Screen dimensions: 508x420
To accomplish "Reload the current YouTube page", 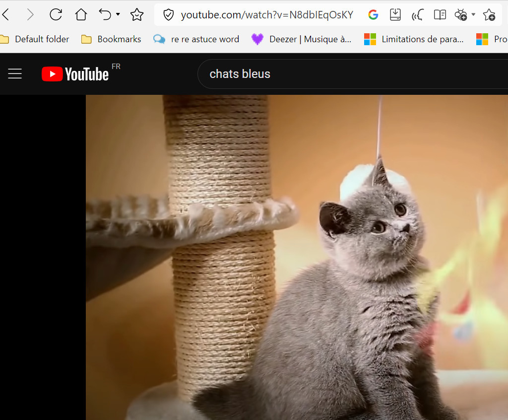I will click(56, 15).
